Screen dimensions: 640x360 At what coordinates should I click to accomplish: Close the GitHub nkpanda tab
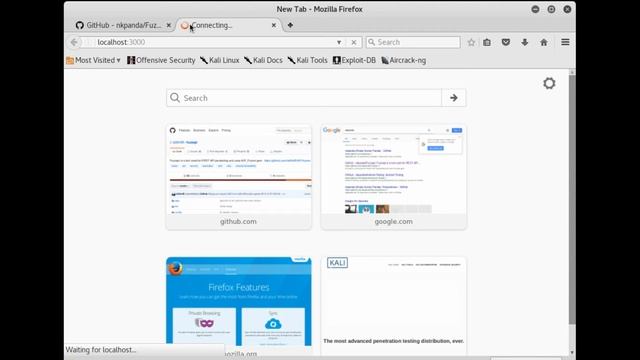(169, 25)
